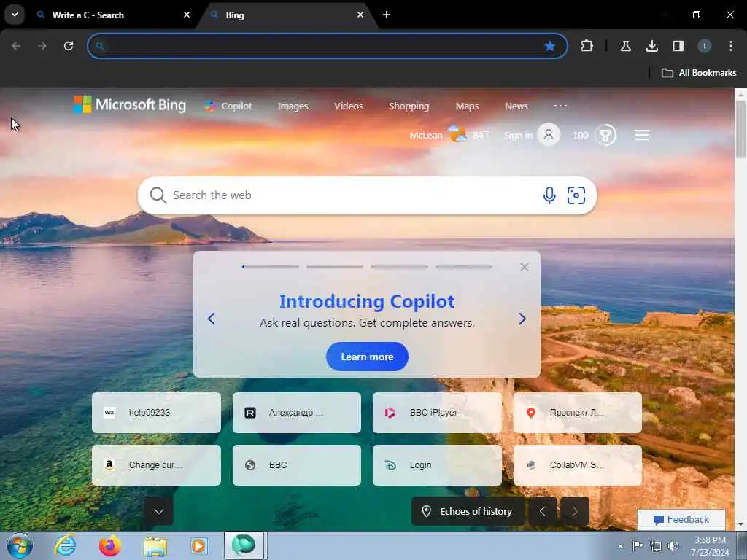747x560 pixels.
Task: Open Copilot from Bing nav
Action: click(x=228, y=106)
